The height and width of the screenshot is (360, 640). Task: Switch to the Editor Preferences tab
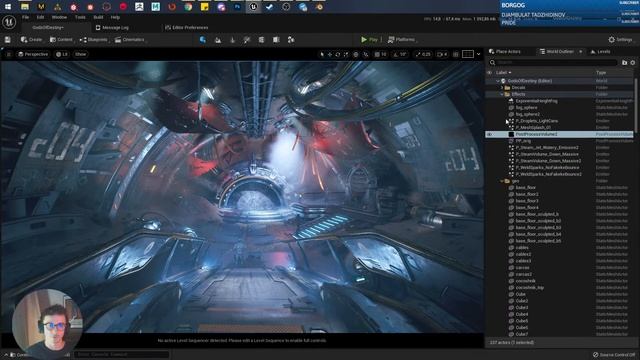click(x=187, y=27)
